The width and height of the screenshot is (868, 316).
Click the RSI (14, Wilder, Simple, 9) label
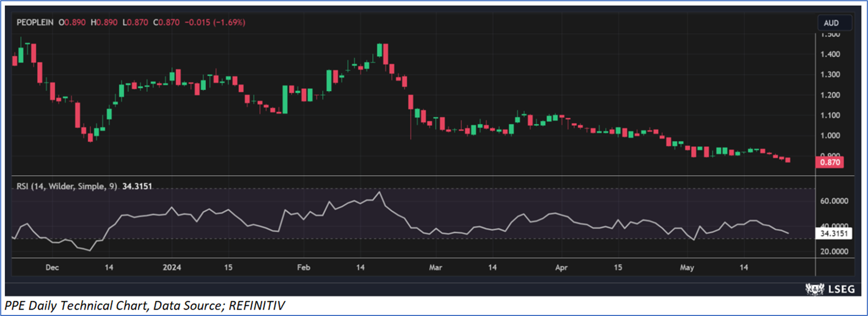[x=66, y=186]
